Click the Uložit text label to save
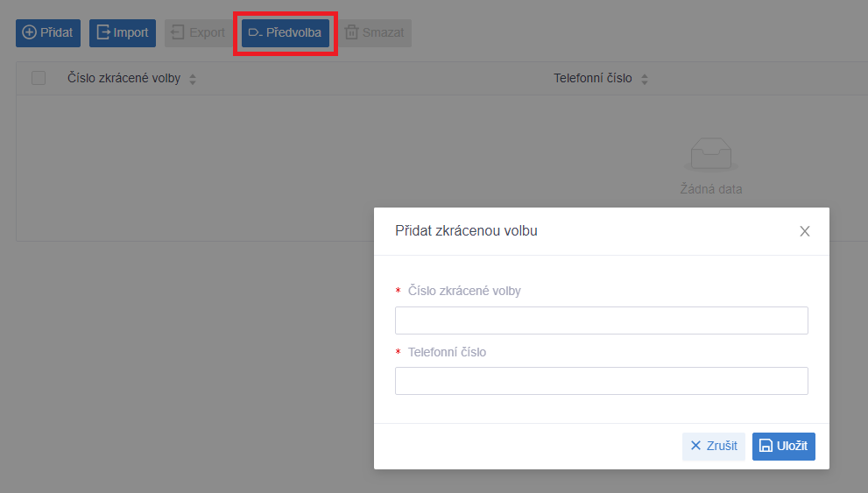Viewport: 868px width, 493px height. [x=792, y=446]
